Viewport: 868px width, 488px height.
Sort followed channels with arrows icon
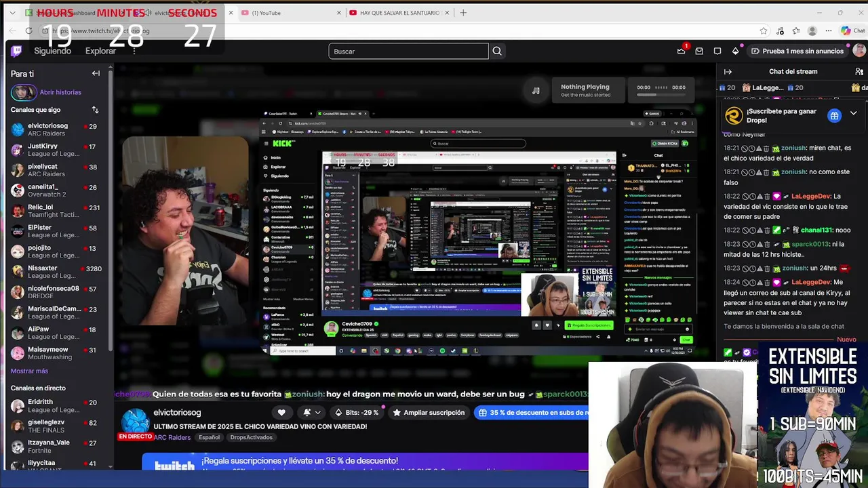95,109
